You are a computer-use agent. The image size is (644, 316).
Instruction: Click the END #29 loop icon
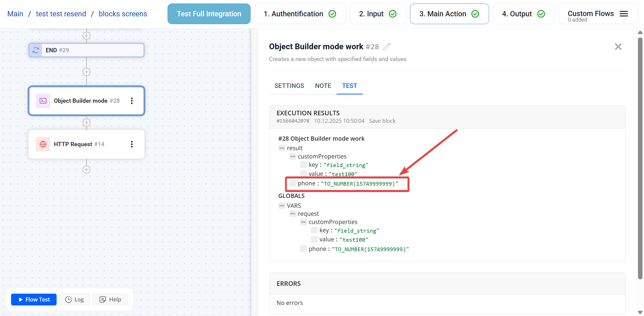36,50
